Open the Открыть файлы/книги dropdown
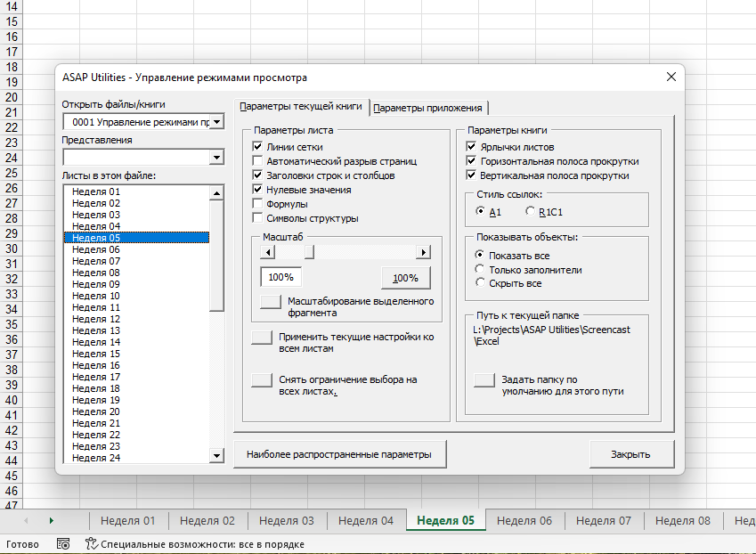 [217, 122]
